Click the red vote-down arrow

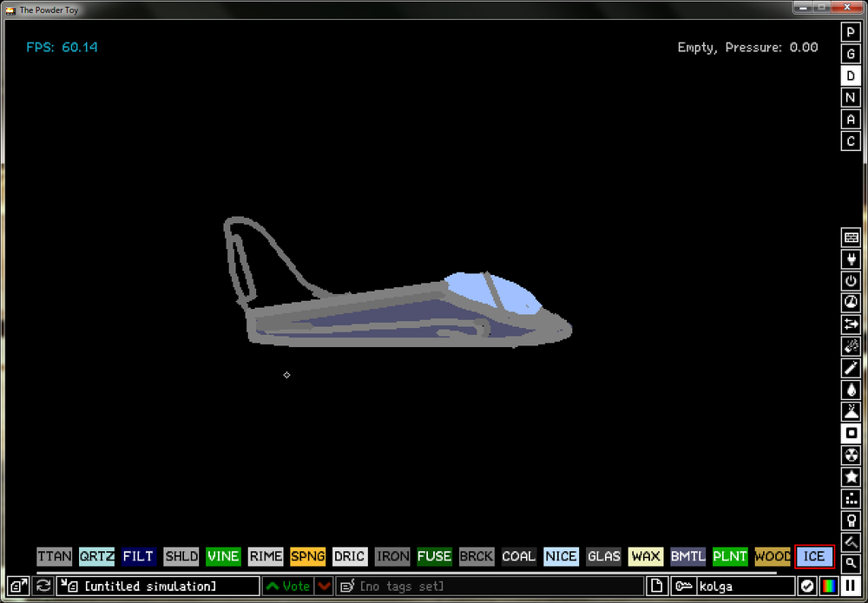pos(323,586)
